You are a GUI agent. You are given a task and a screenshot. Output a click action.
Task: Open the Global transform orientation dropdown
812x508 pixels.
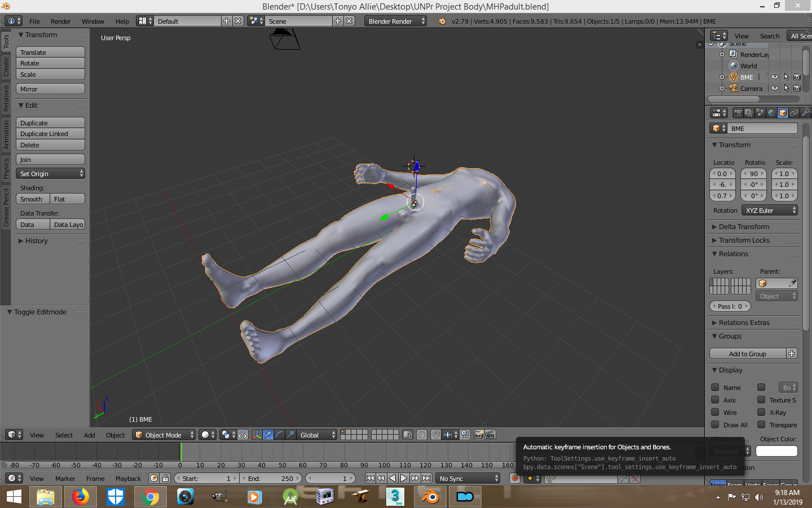click(x=317, y=435)
